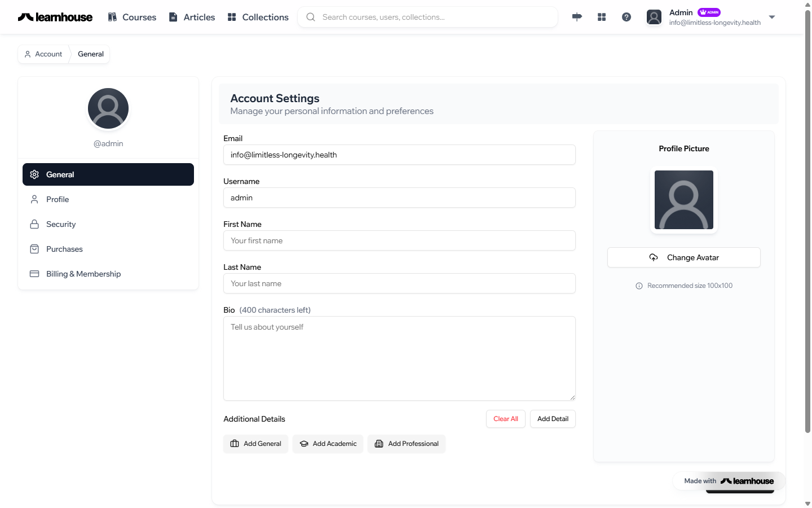Click the search magnifier icon

tap(311, 17)
